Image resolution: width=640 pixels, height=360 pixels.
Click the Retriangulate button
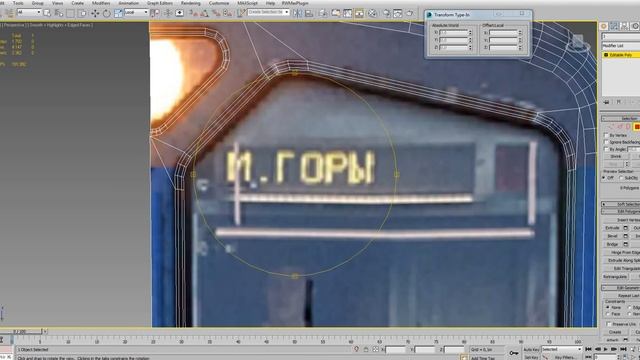[x=615, y=277]
